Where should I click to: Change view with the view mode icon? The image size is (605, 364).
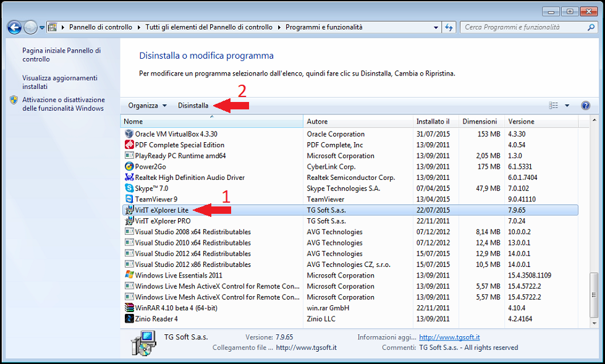(553, 106)
